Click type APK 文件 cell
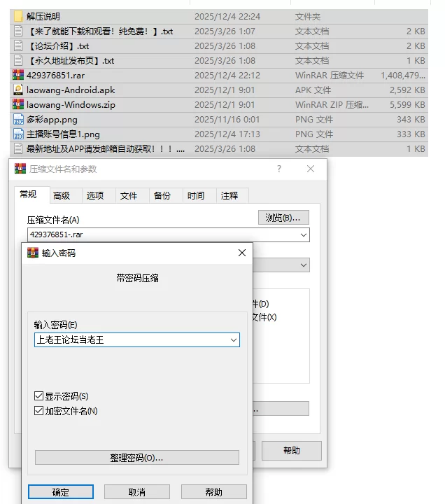The height and width of the screenshot is (504, 445). (x=313, y=90)
